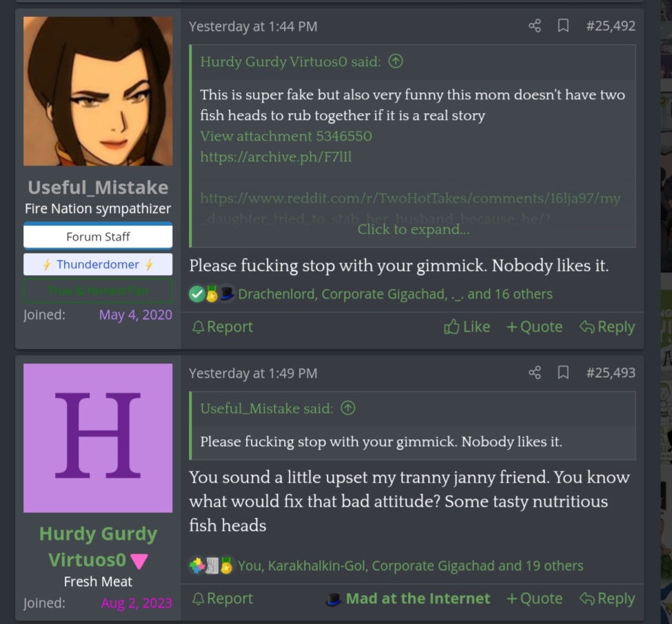Screen dimensions: 672x624
Task: Reply to Hurdy Gurdy Virtuos0's post
Action: click(x=607, y=598)
